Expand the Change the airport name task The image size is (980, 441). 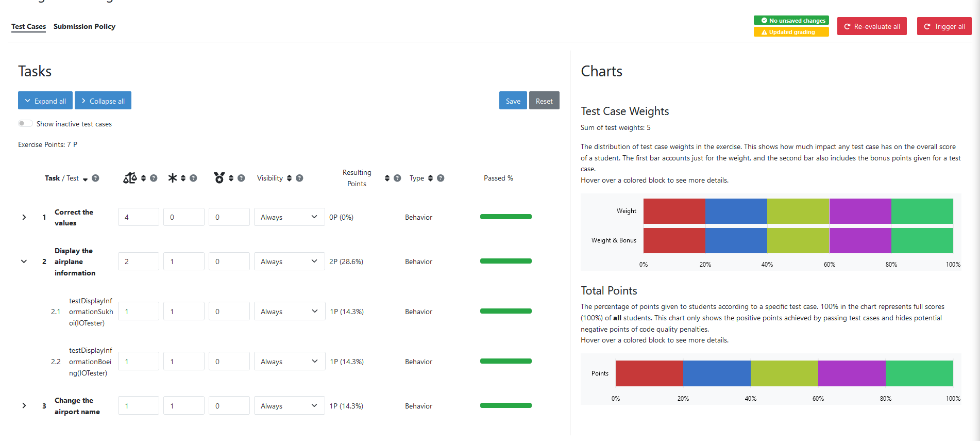tap(24, 406)
